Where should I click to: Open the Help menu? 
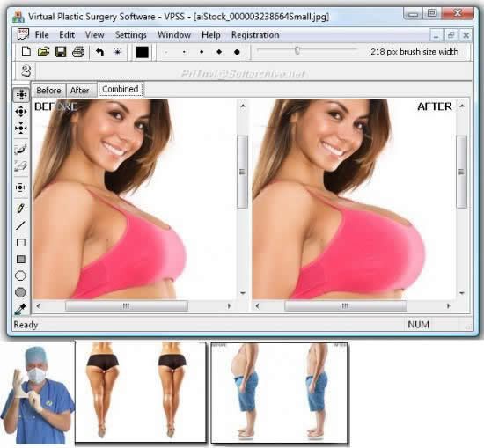211,35
